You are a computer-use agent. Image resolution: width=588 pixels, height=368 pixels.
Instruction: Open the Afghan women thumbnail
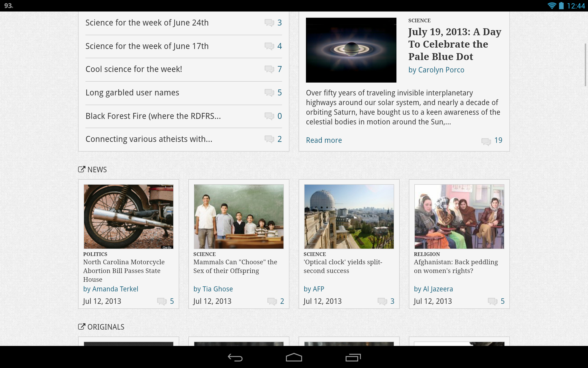point(459,216)
